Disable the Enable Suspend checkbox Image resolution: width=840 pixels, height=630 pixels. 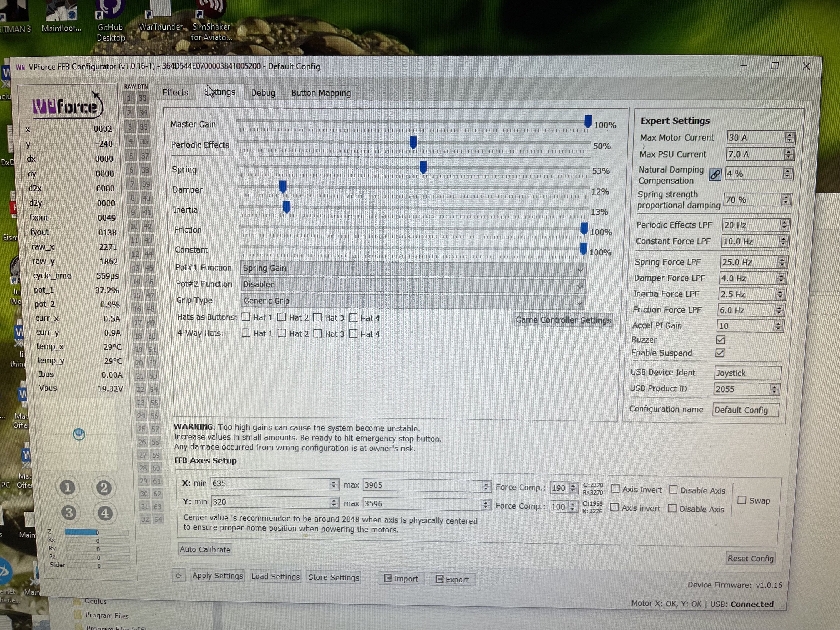tap(720, 353)
